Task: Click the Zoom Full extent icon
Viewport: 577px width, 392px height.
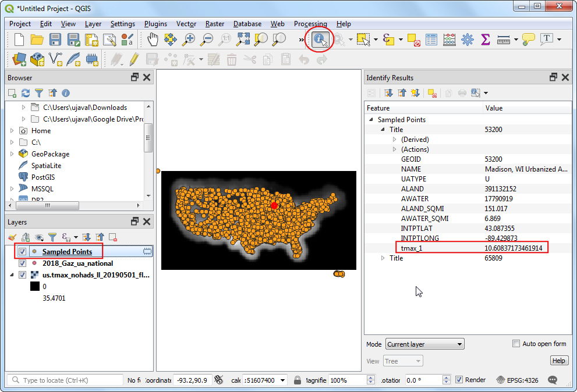Action: point(243,40)
